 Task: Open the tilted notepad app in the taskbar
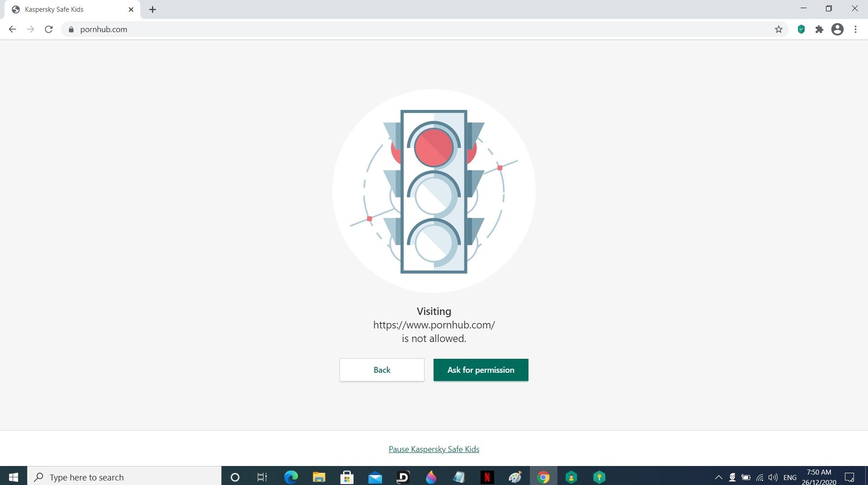[x=459, y=477]
